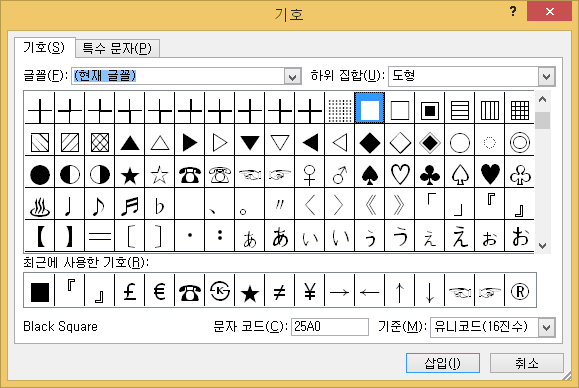Choose the white down-pointing triangle

[280, 142]
